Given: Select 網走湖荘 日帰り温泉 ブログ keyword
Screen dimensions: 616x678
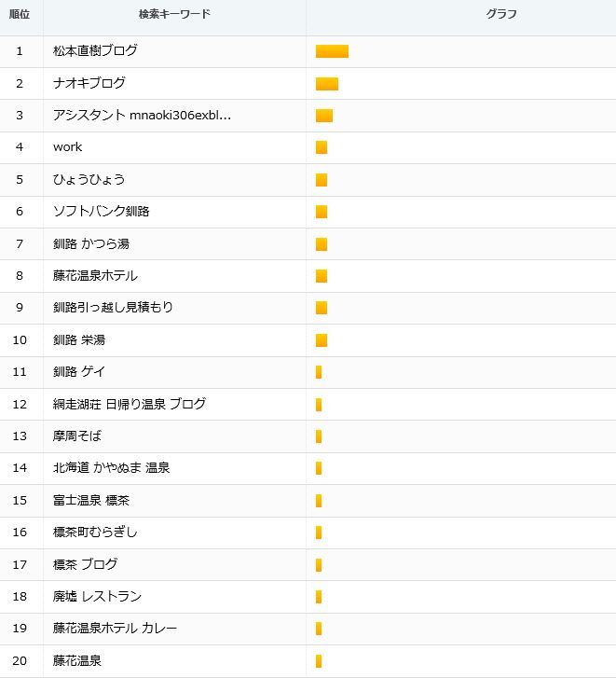Looking at the screenshot, I should [130, 404].
